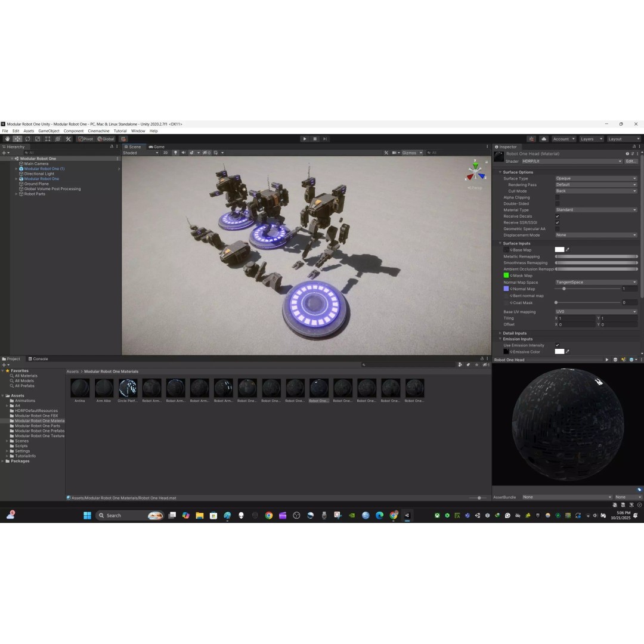Toggle hidden objects visibility count icon
The height and width of the screenshot is (644, 644).
coord(206,153)
